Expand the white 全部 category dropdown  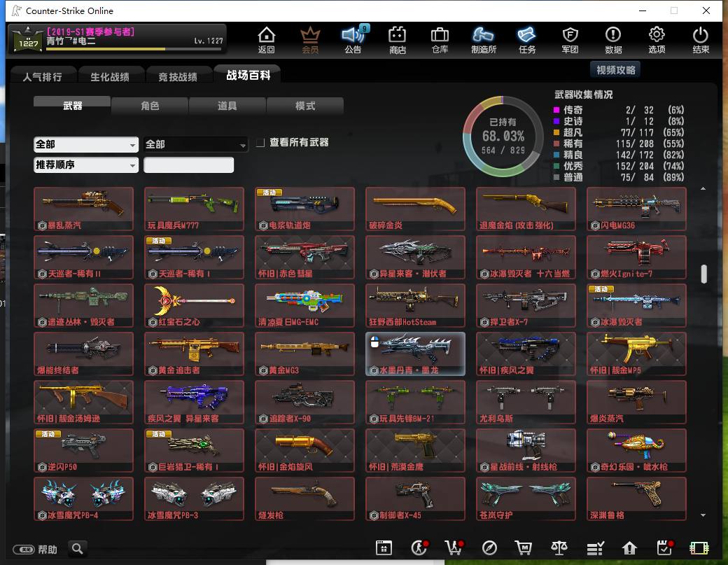point(86,144)
